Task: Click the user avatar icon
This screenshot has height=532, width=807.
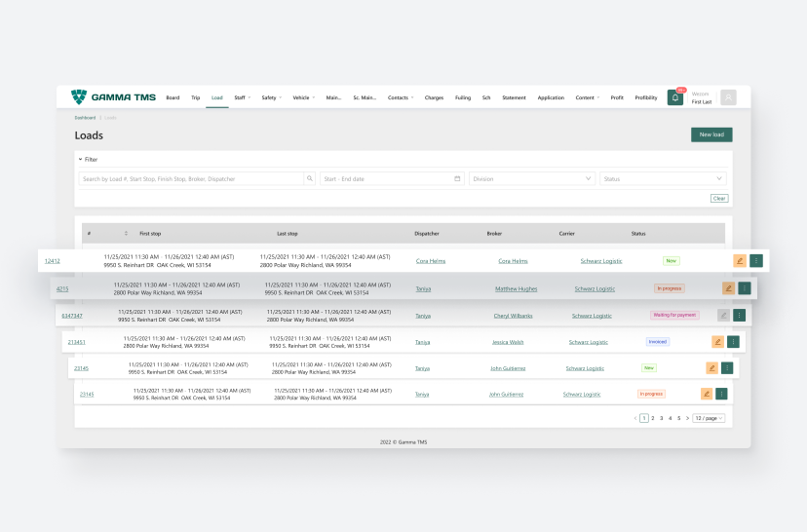Action: click(728, 97)
